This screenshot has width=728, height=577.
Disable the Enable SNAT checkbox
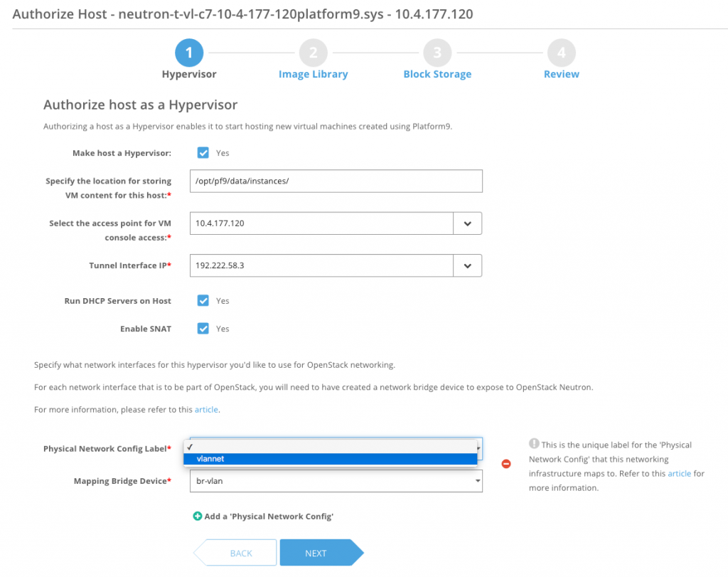click(x=203, y=329)
